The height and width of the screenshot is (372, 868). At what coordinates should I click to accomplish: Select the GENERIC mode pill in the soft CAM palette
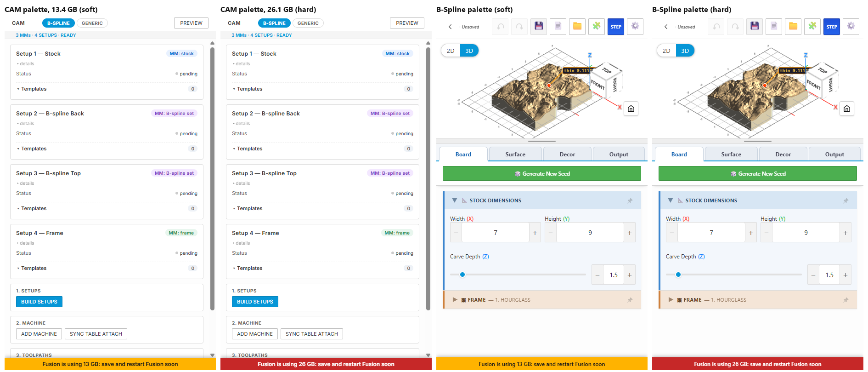pyautogui.click(x=92, y=23)
